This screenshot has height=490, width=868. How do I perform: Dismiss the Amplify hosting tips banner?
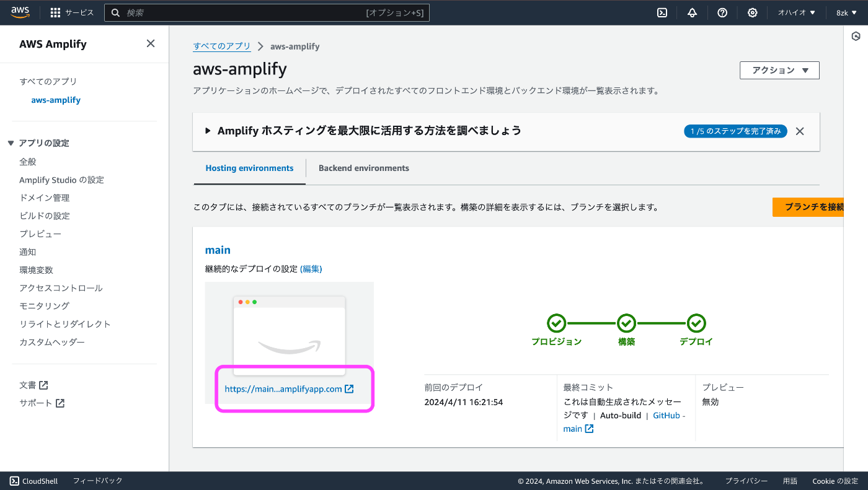click(x=800, y=131)
